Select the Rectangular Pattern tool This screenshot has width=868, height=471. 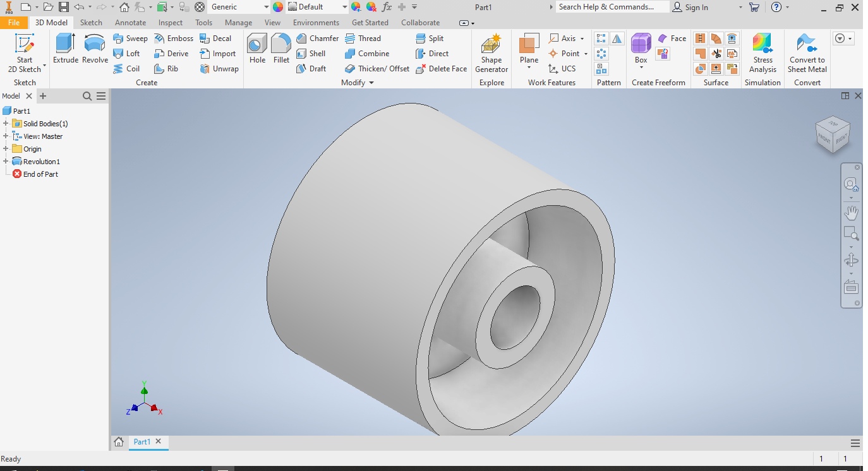coord(602,39)
